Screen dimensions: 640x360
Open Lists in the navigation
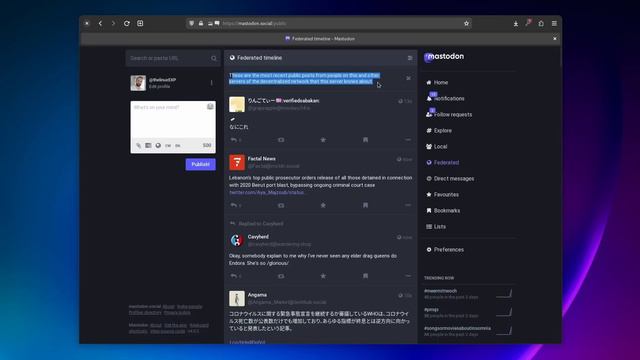tap(436, 227)
